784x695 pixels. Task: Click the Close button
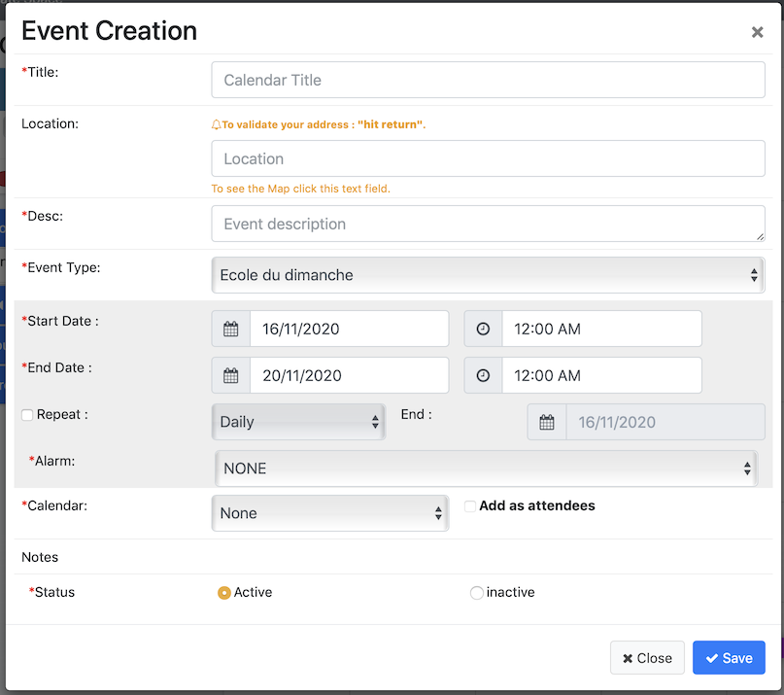tap(647, 657)
